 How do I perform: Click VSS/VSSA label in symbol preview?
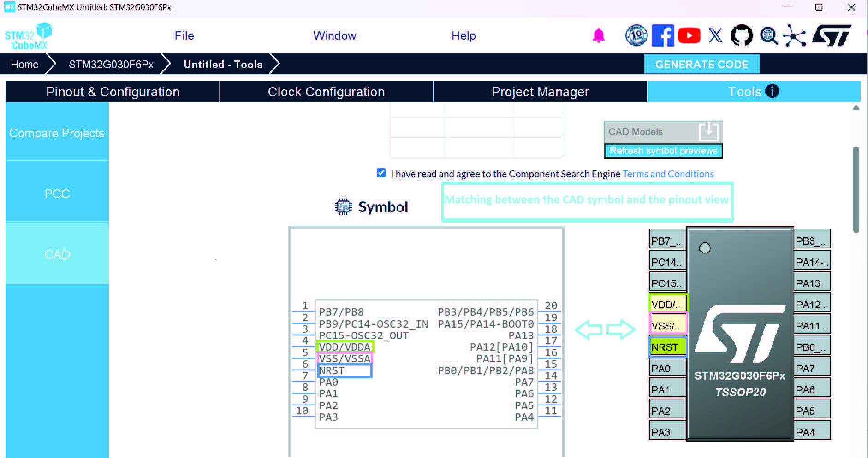click(x=345, y=358)
